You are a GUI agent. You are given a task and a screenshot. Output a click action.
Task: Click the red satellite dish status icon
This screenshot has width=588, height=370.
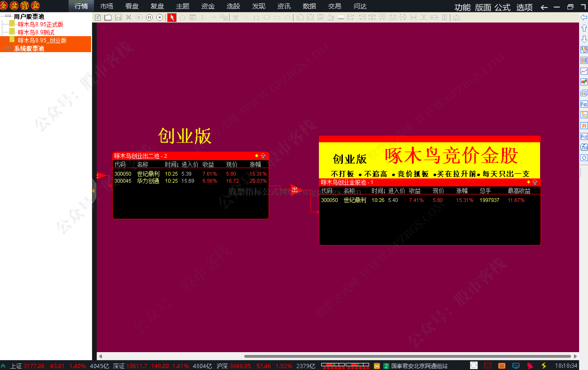point(530,366)
